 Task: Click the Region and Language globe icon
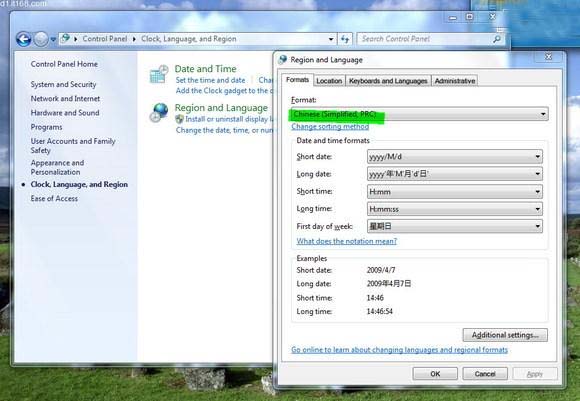coord(159,112)
